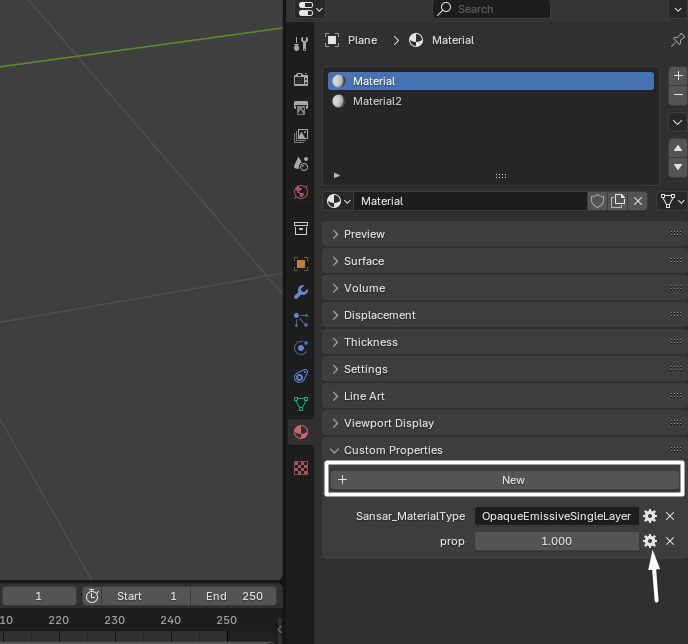The height and width of the screenshot is (644, 688).
Task: Toggle the pin icon in properties header
Action: coord(677,40)
